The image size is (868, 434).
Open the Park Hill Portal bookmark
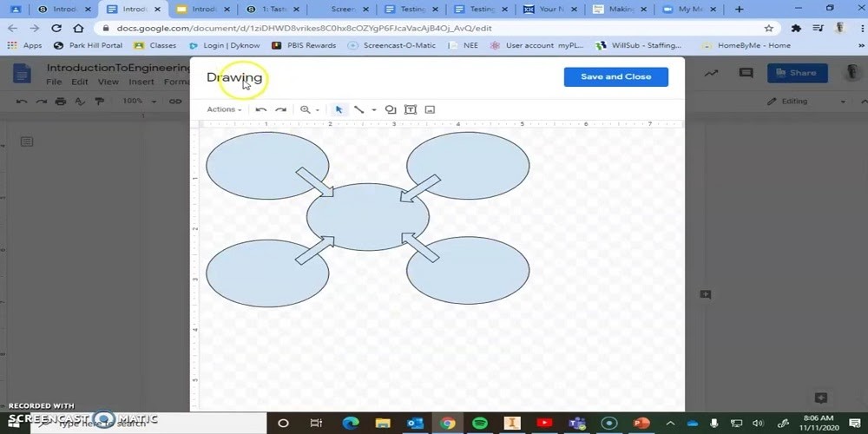[87, 45]
